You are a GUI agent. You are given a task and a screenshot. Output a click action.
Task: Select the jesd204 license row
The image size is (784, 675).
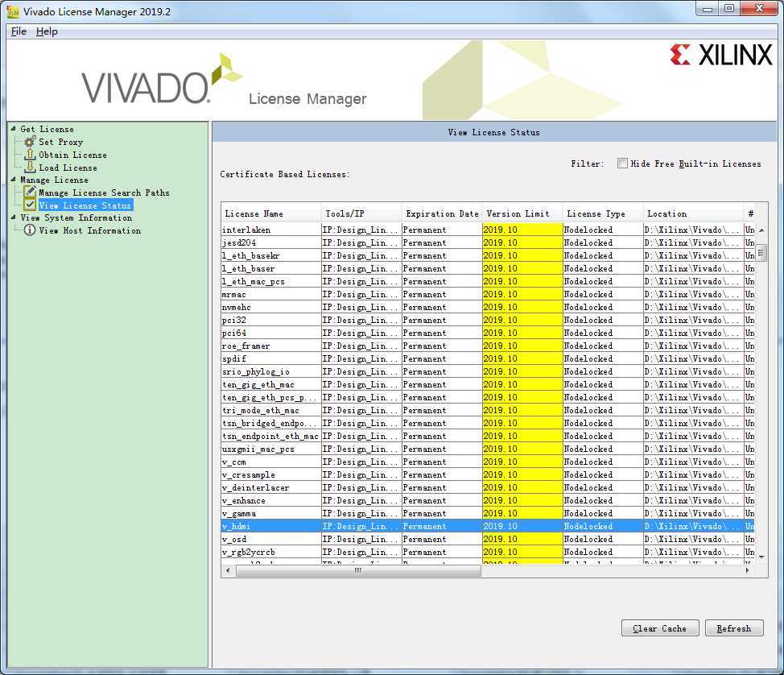(x=488, y=242)
